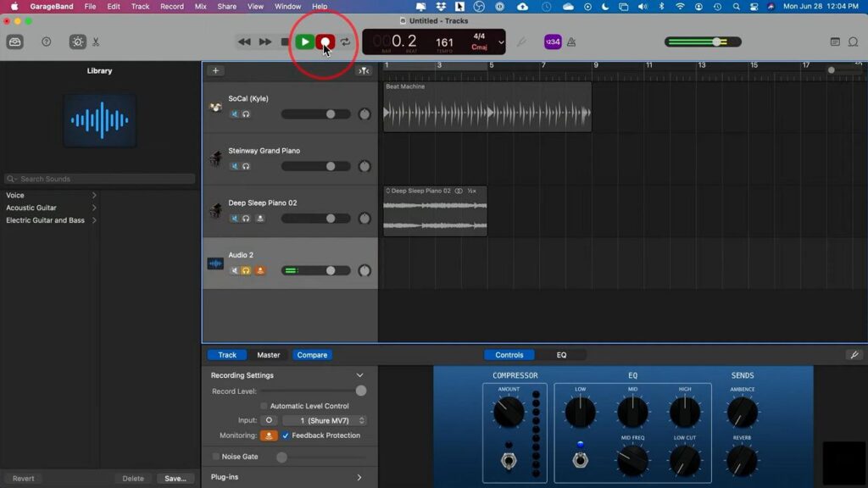
Task: Uncheck the Feedback Protection checkbox
Action: 286,435
